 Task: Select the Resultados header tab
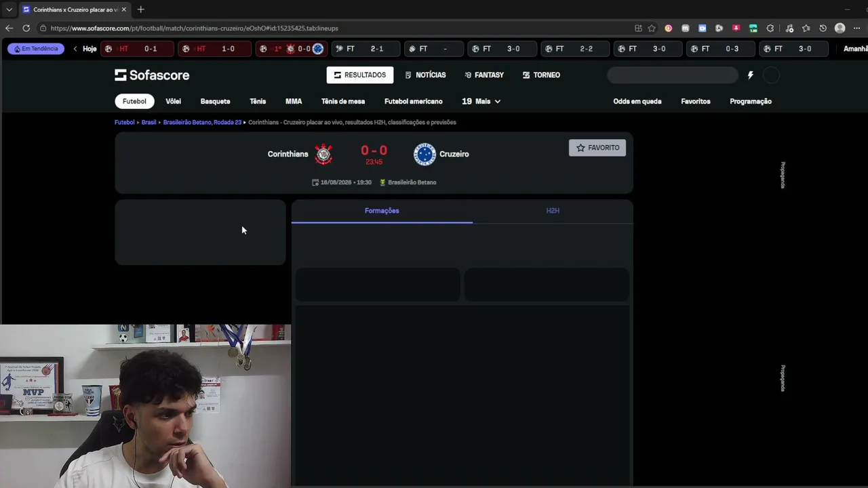pyautogui.click(x=359, y=75)
